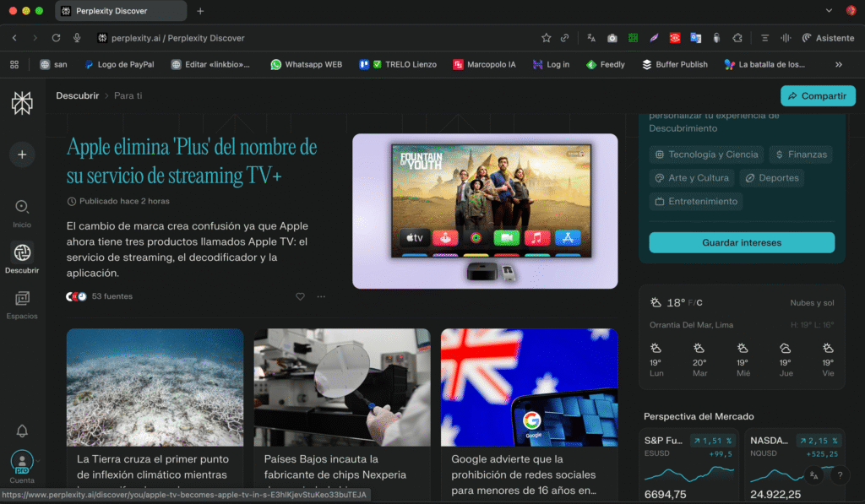Image resolution: width=865 pixels, height=504 pixels.
Task: Open the help question mark button
Action: click(840, 475)
